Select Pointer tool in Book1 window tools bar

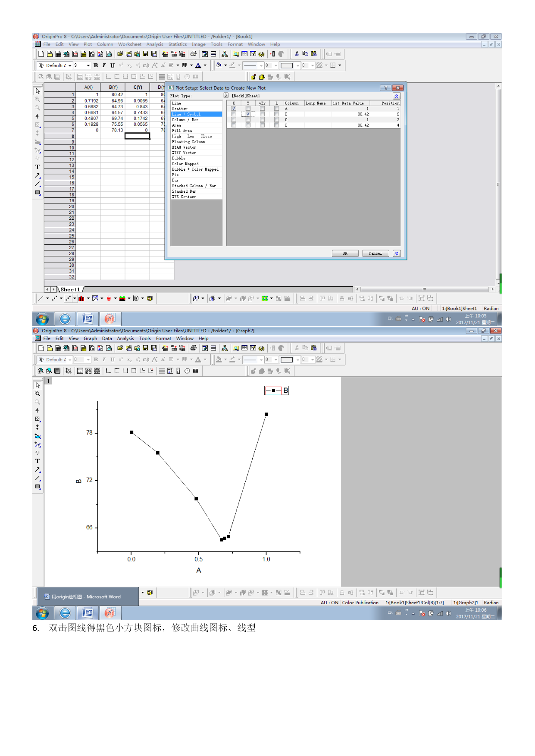coord(38,91)
